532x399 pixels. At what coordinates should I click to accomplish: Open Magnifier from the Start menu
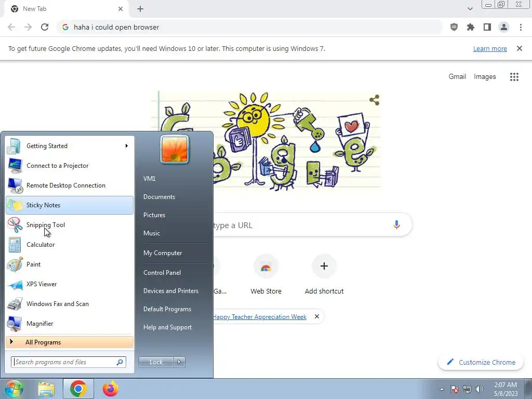pos(70,323)
